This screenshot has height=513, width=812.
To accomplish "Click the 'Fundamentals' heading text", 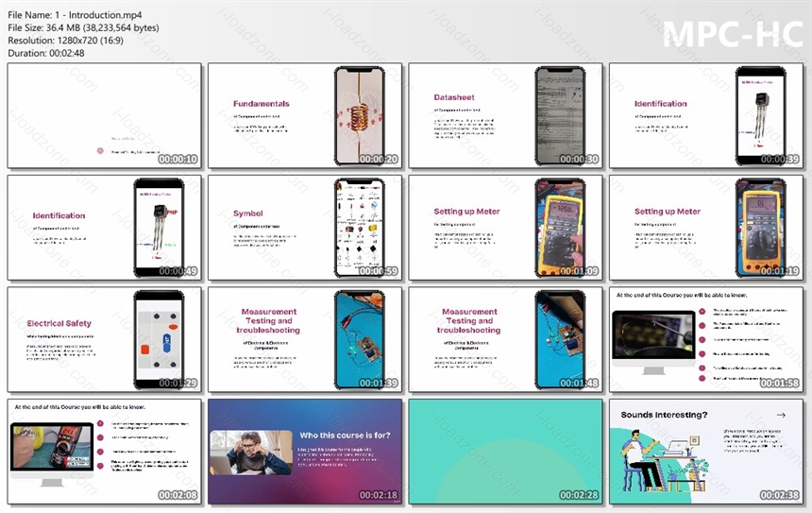I will pos(261,104).
